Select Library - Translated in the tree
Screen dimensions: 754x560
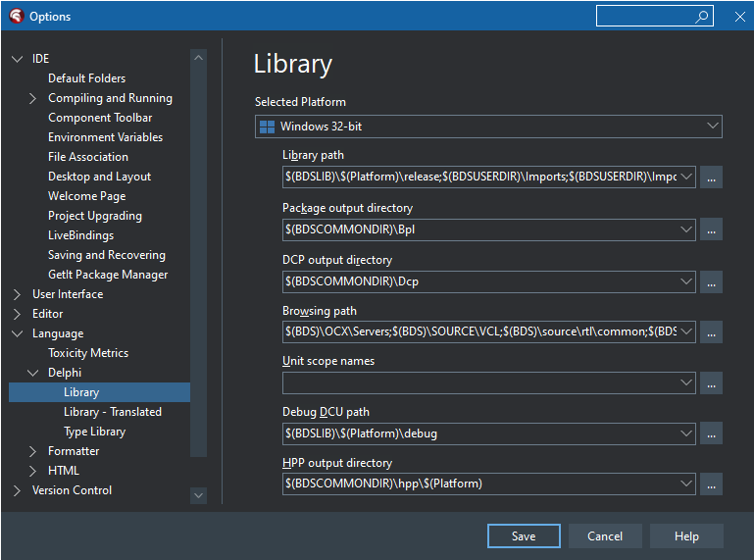point(113,412)
